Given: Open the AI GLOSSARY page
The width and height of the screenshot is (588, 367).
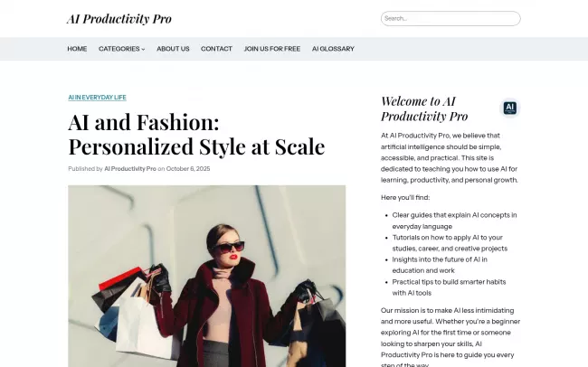Looking at the screenshot, I should click(x=333, y=49).
